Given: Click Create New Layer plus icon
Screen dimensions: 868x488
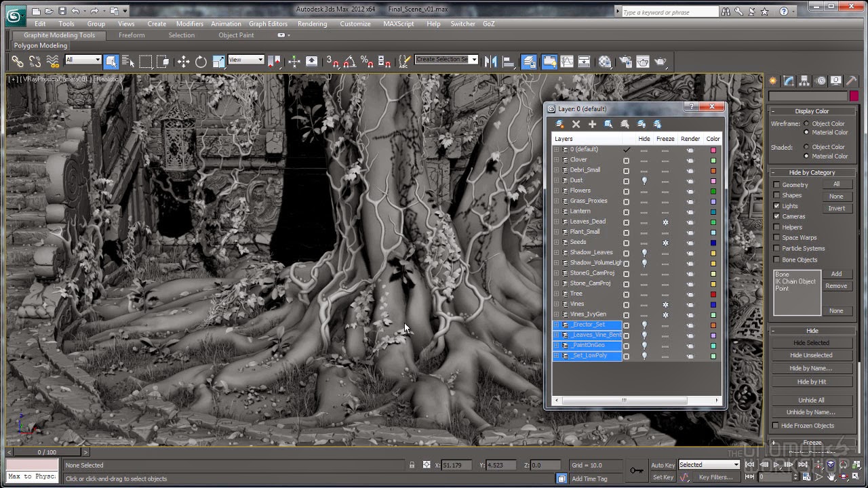Looking at the screenshot, I should tap(592, 124).
